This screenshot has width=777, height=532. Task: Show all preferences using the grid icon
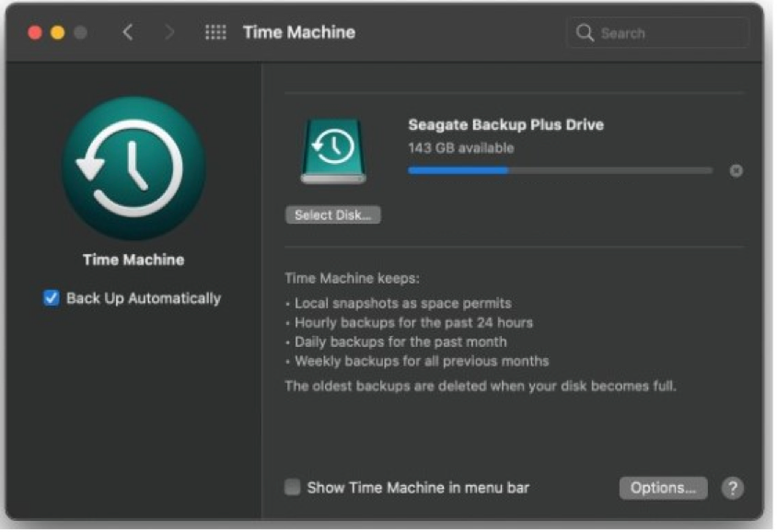215,32
